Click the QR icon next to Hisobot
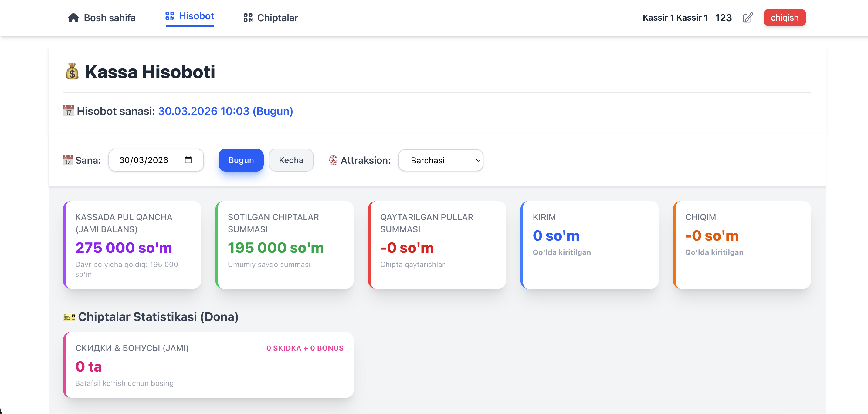The height and width of the screenshot is (414, 868). point(169,16)
